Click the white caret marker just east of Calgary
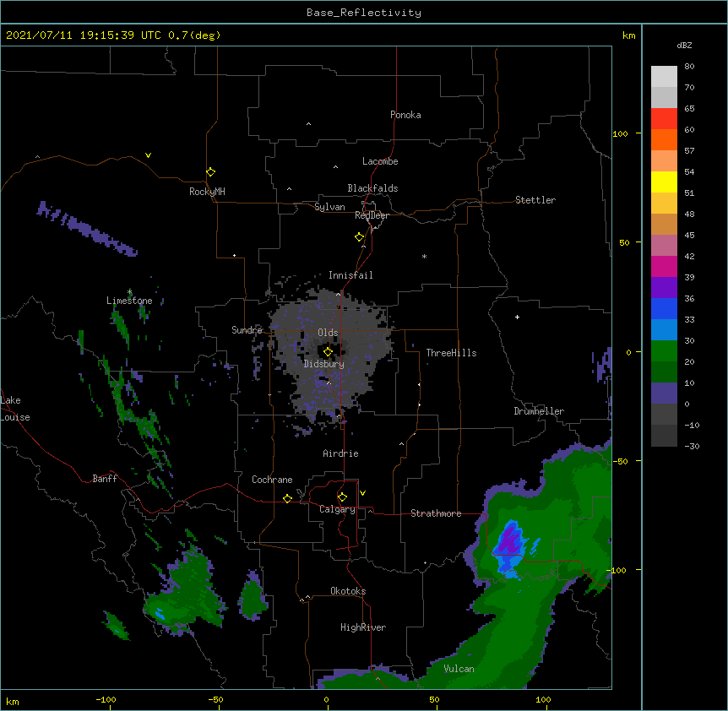This screenshot has width=728, height=711. (x=370, y=511)
